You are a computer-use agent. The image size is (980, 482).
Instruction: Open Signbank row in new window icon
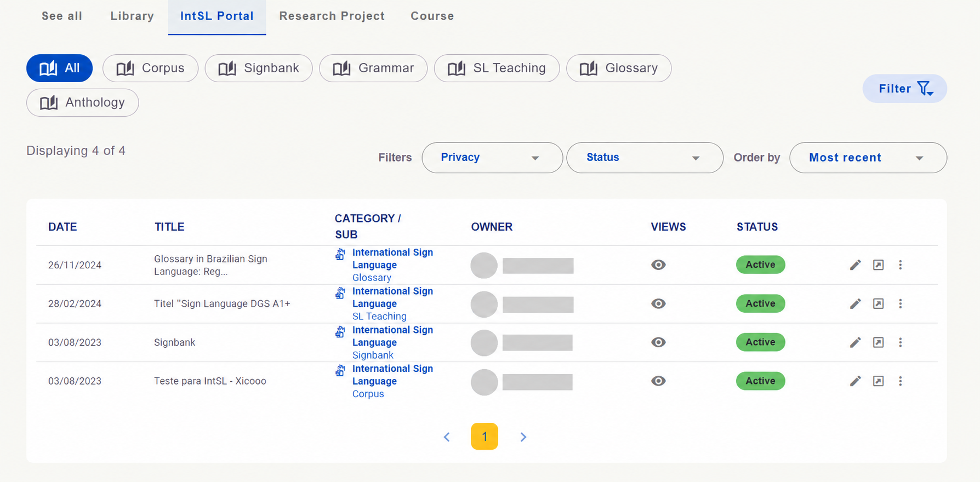point(878,342)
